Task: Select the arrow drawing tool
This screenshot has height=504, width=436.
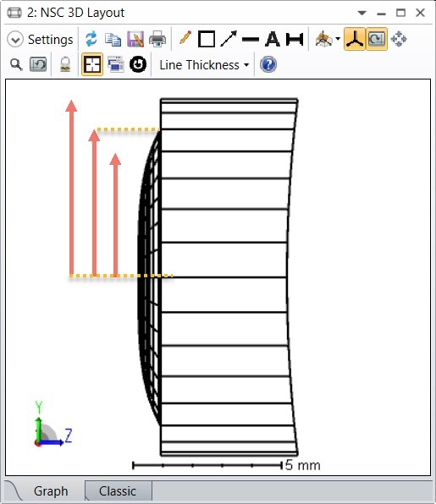Action: pos(229,39)
